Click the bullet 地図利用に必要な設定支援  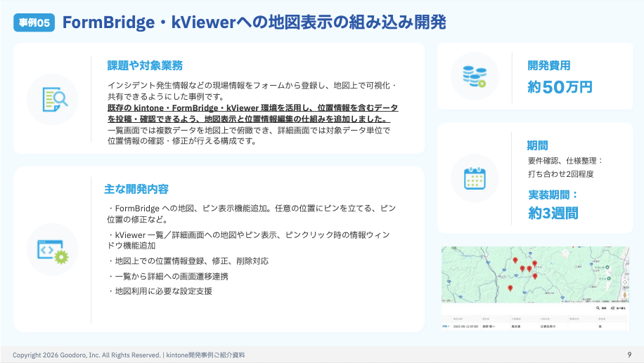tap(160, 291)
